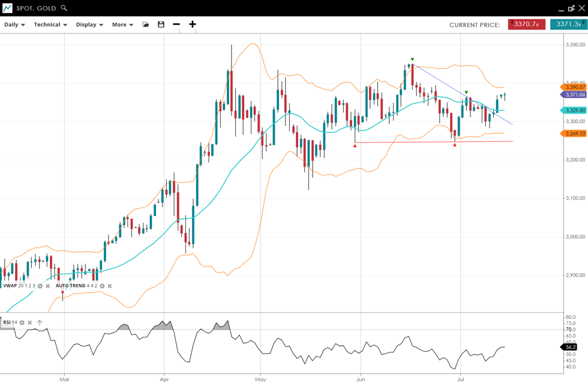
Task: Click the teal buy price 3371.36
Action: [x=568, y=25]
